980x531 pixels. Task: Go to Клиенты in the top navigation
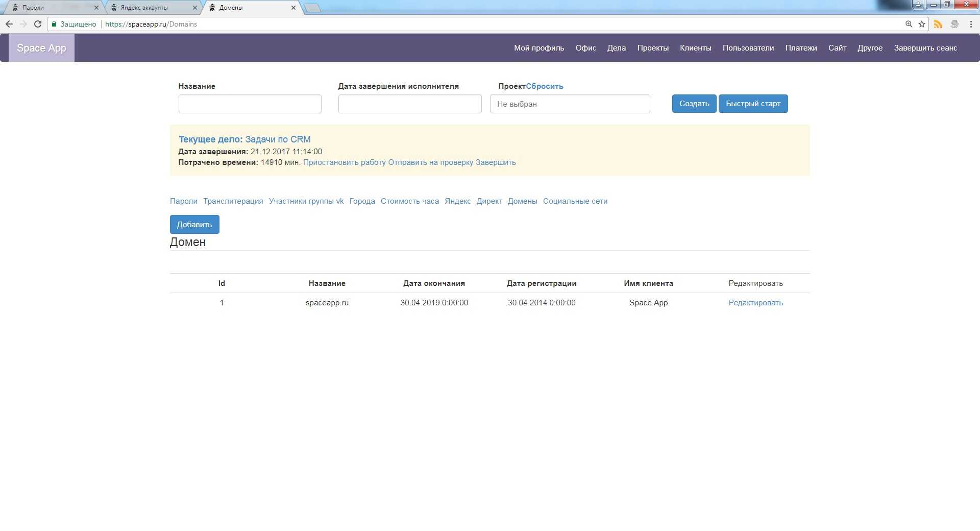(x=695, y=48)
